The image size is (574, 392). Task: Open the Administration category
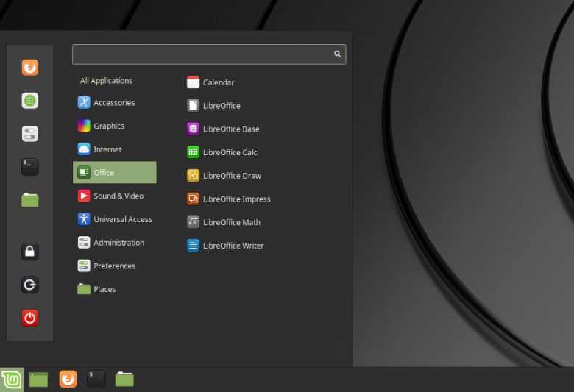point(115,243)
